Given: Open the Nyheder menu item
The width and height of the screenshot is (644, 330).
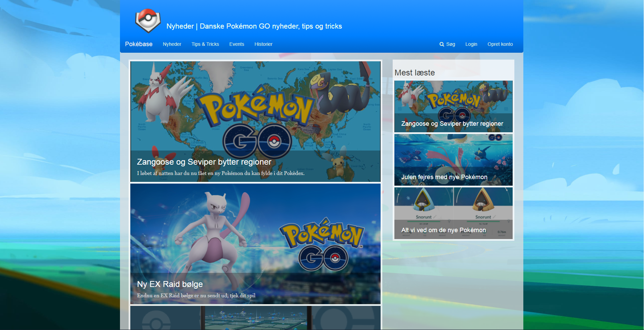Looking at the screenshot, I should [172, 44].
